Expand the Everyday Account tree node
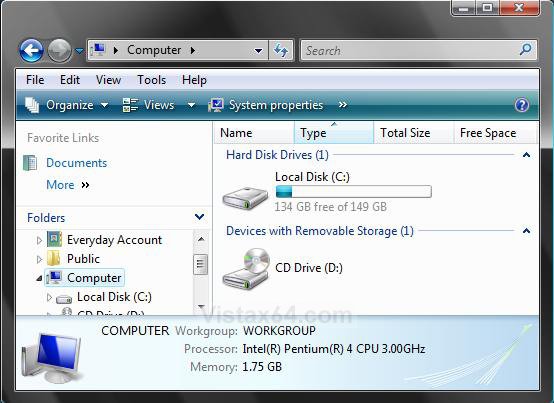The width and height of the screenshot is (554, 403). [39, 240]
